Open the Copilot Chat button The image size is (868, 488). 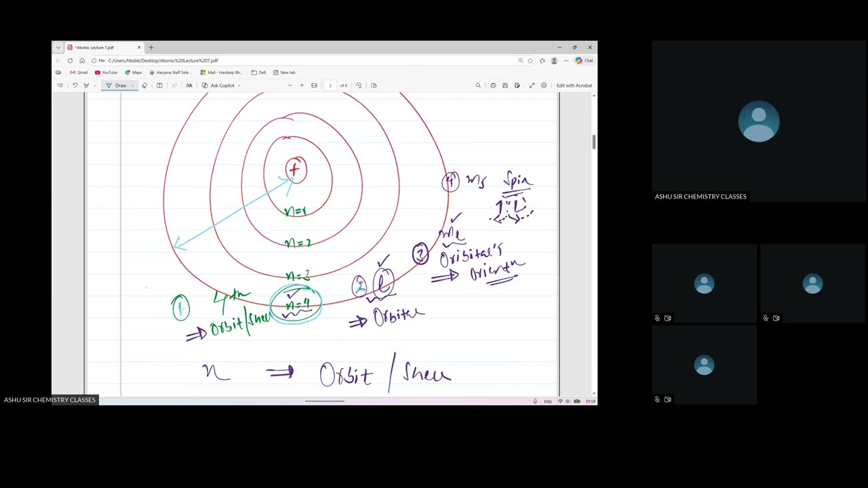pyautogui.click(x=584, y=60)
